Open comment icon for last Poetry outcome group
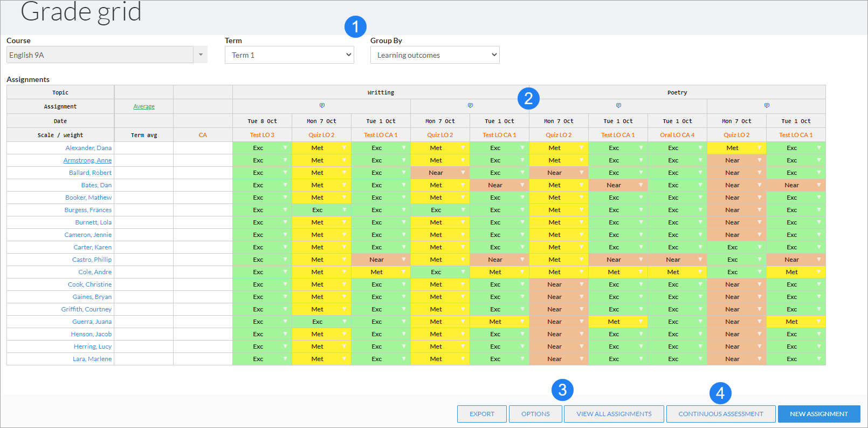868x428 pixels. click(x=767, y=106)
